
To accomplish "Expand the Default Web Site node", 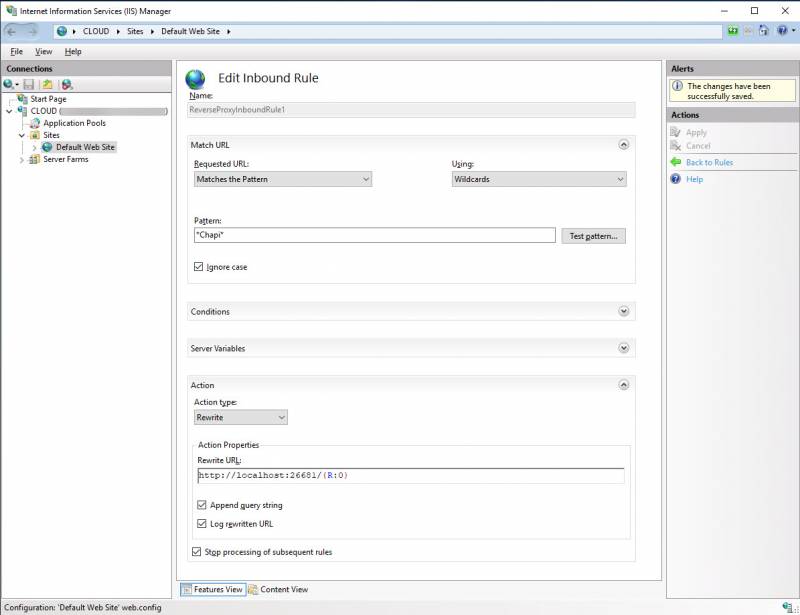I will point(34,147).
